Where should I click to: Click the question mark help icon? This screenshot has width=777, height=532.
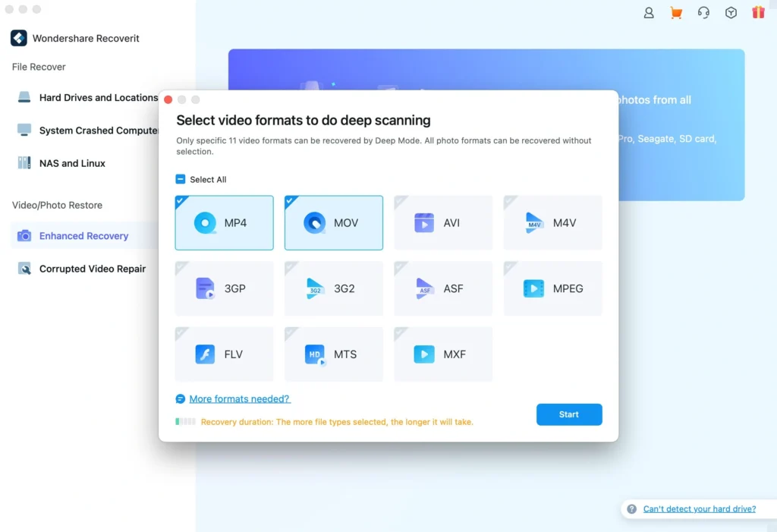632,508
